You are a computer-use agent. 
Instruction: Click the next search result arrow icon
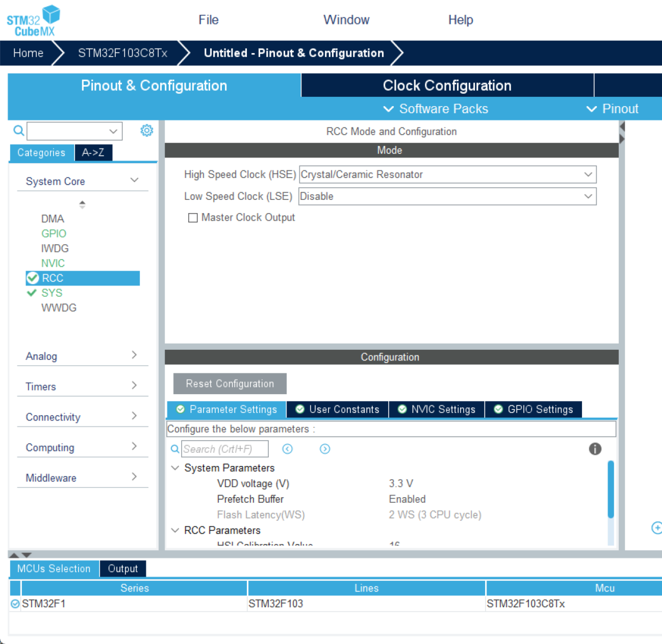[x=324, y=448]
